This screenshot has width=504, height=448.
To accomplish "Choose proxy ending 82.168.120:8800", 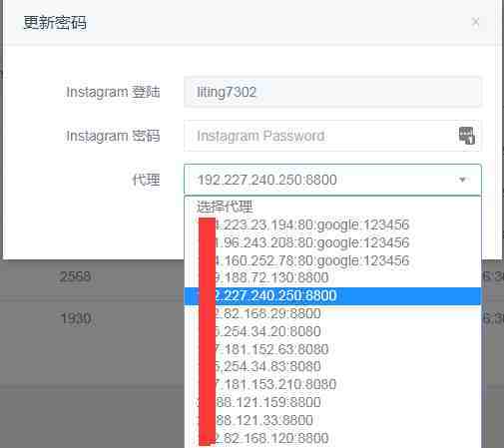I will tap(332, 438).
